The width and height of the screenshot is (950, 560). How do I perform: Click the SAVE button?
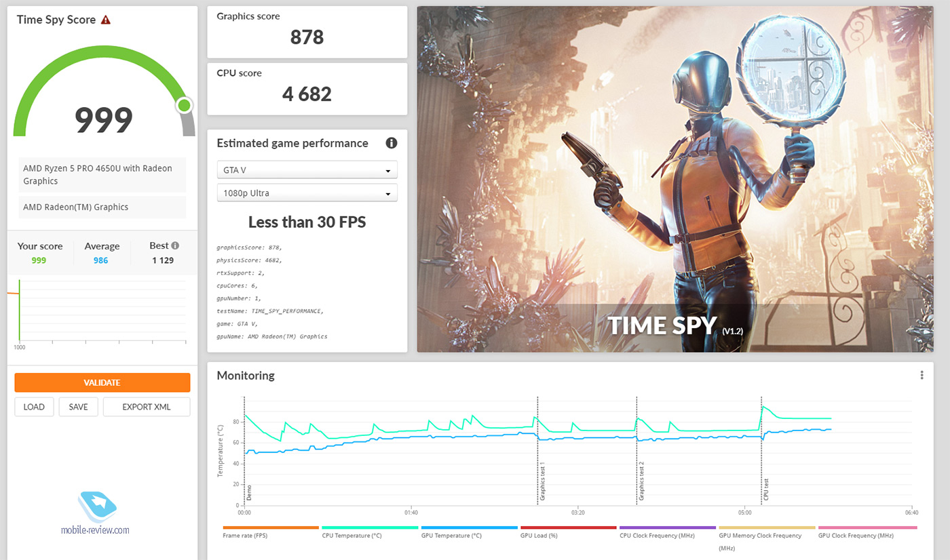click(79, 407)
